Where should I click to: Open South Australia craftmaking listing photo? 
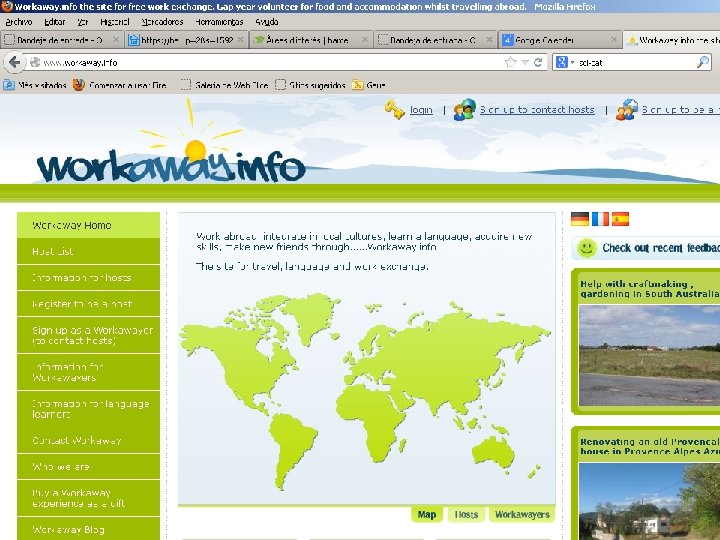click(x=649, y=355)
